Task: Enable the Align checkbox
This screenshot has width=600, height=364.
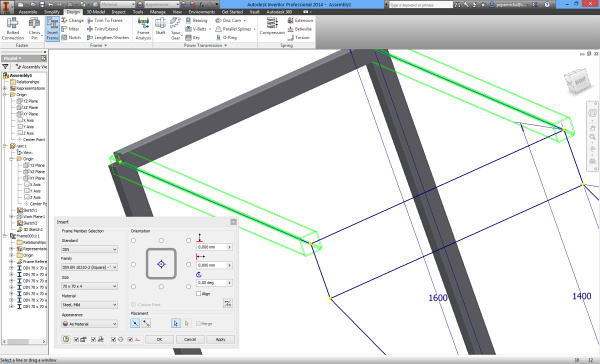Action: [198, 294]
